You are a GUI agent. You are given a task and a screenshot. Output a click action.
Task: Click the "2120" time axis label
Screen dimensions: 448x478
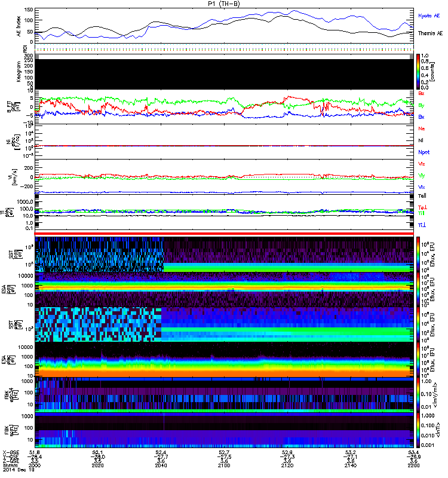click(x=287, y=465)
